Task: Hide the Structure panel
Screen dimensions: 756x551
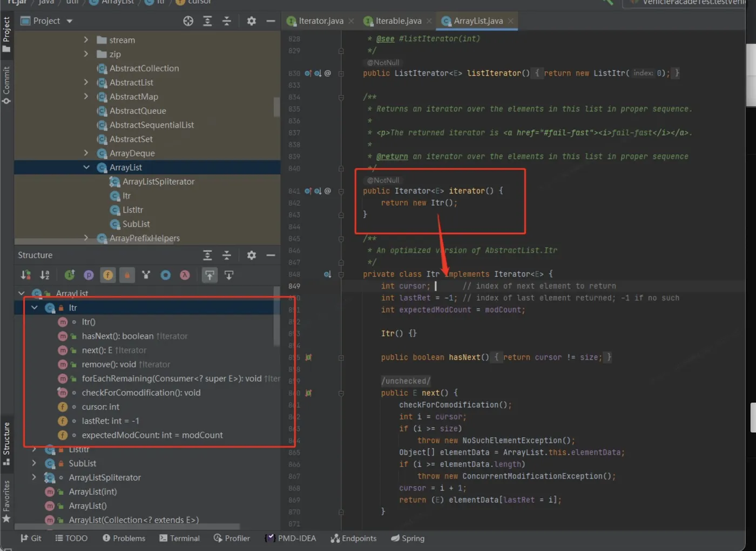Action: (271, 255)
